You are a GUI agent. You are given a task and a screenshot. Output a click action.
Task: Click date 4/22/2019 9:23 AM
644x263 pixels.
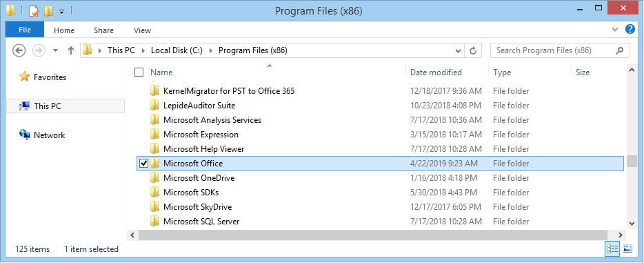pyautogui.click(x=444, y=164)
